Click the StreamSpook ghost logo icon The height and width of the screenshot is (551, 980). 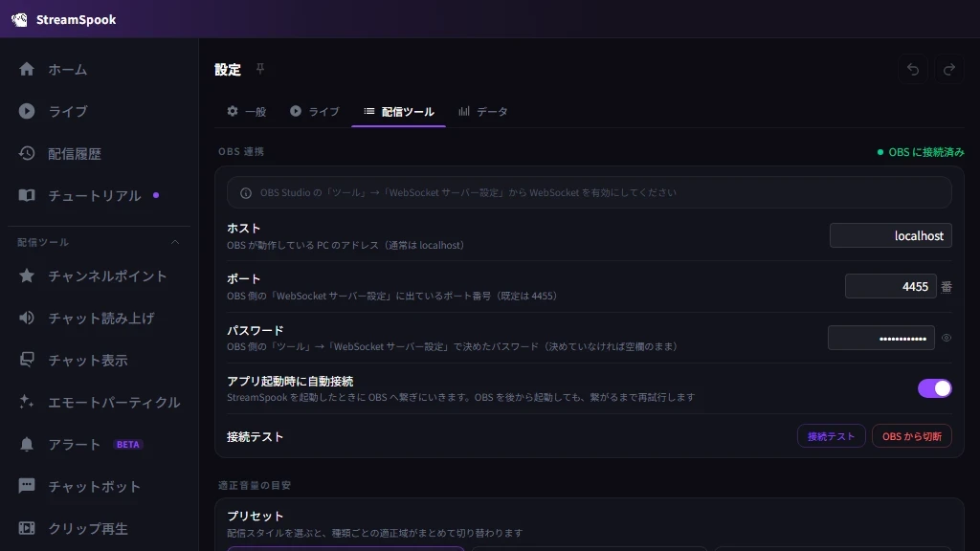pos(19,19)
